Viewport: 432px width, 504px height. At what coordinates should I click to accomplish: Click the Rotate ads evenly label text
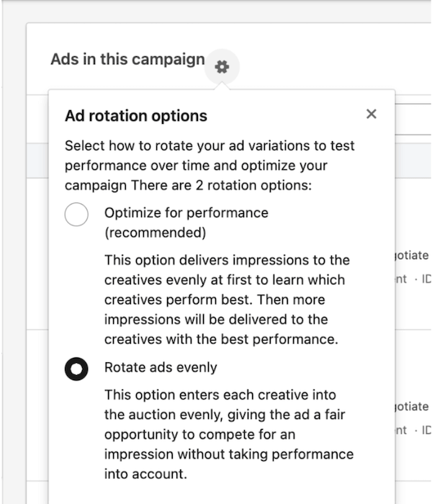click(161, 367)
